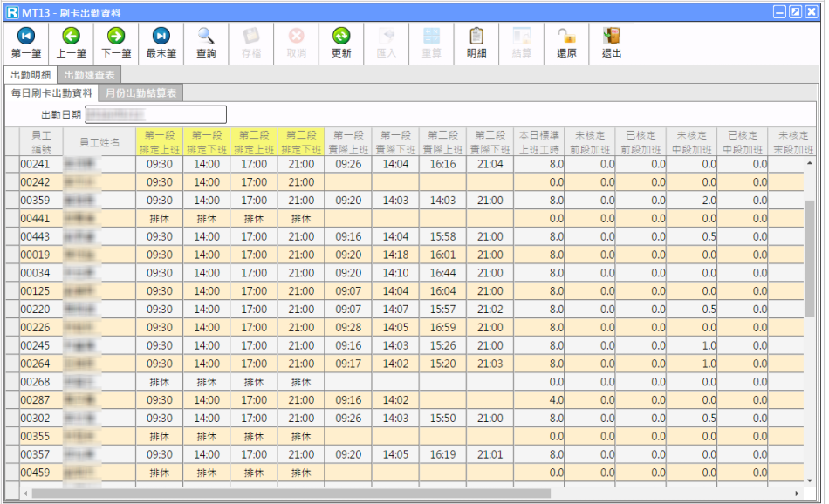Go to the first record (第一筆)
The image size is (829, 504).
[26, 43]
